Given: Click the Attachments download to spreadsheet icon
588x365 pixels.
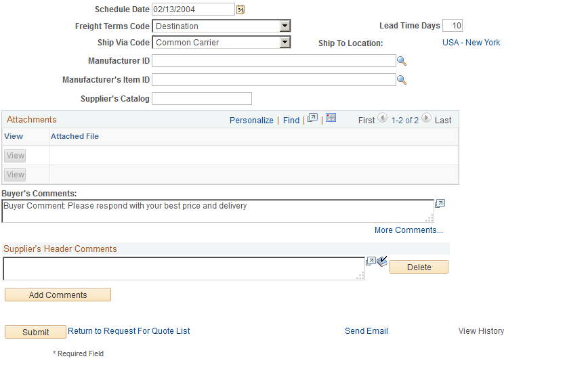Looking at the screenshot, I should tap(331, 118).
